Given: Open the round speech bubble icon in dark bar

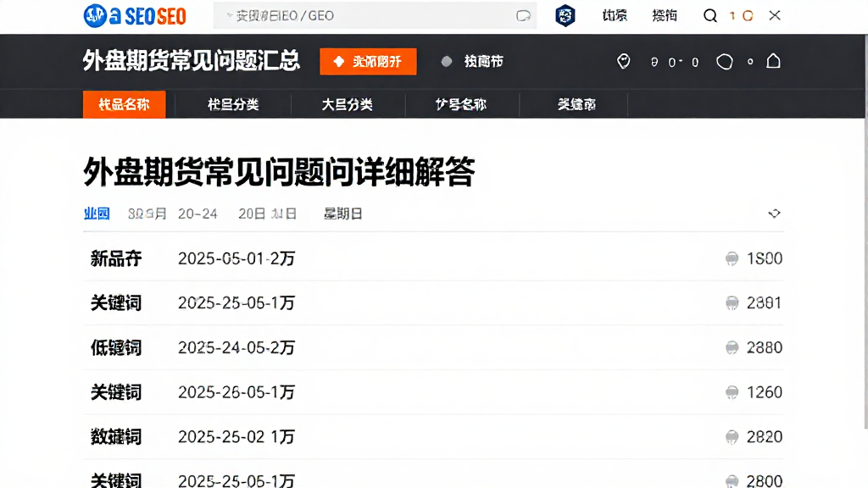Looking at the screenshot, I should [x=724, y=61].
